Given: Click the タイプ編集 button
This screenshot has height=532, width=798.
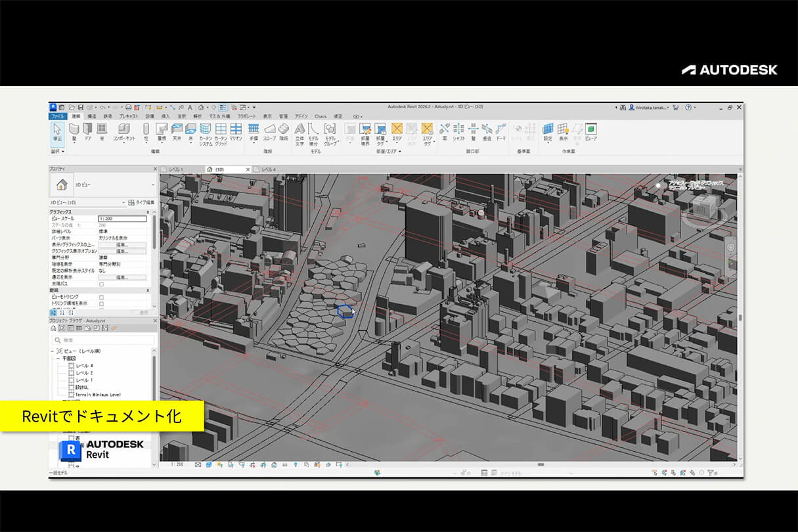Looking at the screenshot, I should [142, 202].
